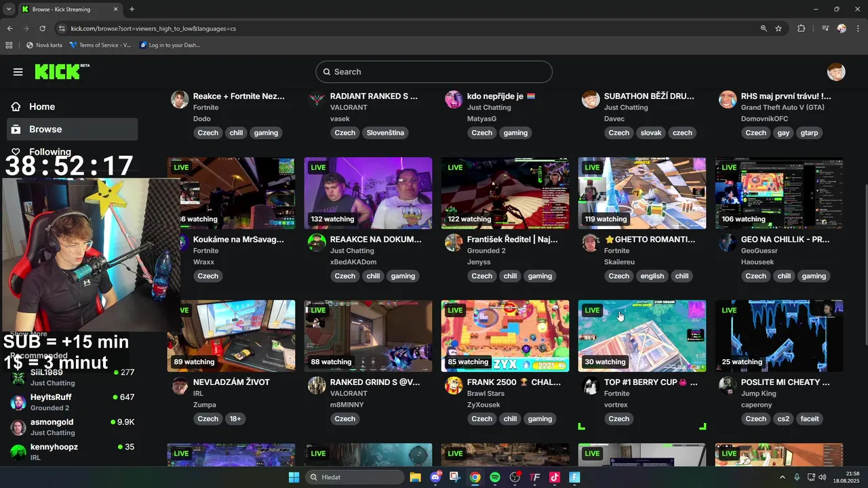This screenshot has height=488, width=868.
Task: Open TikTok app from the taskbar
Action: (x=554, y=477)
